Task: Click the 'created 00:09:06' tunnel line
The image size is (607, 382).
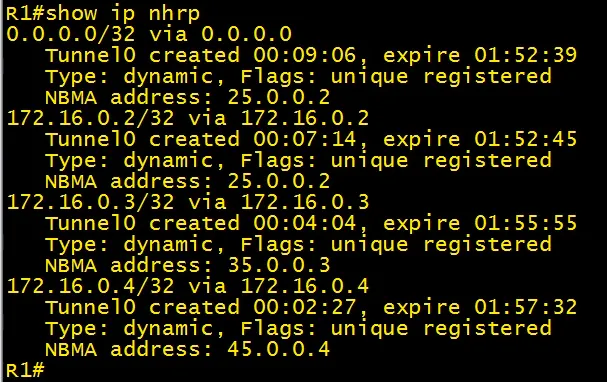Action: click(x=311, y=55)
